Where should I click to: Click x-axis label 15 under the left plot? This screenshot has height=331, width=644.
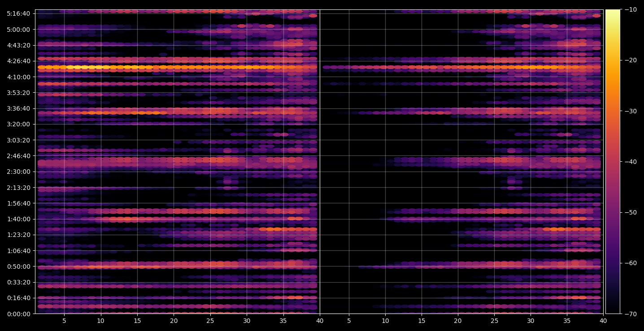[137, 321]
